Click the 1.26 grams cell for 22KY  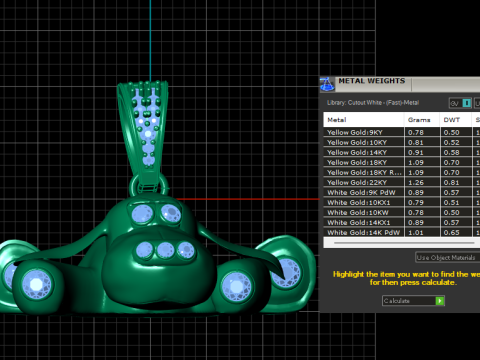(422, 182)
